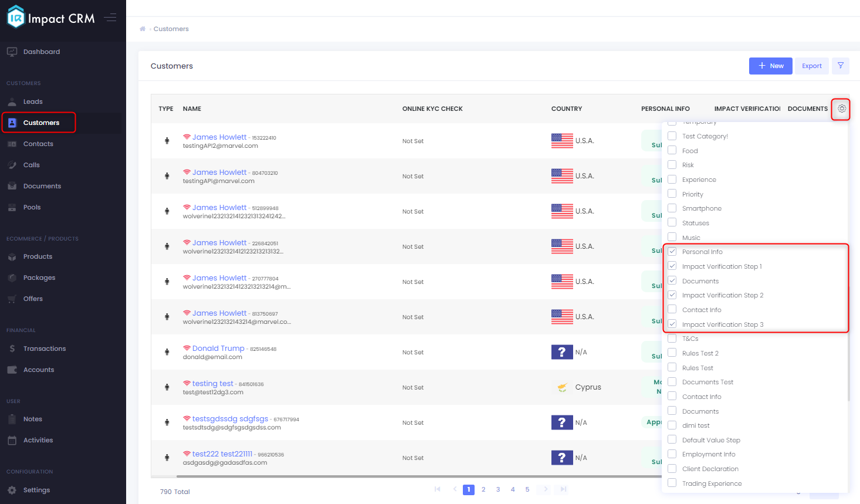Click the Export button
The image size is (860, 504).
click(812, 66)
